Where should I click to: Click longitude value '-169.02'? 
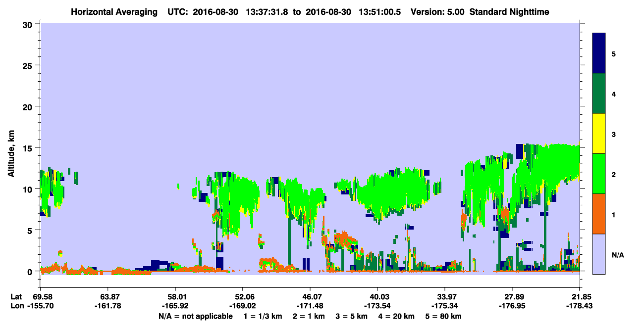pos(242,306)
